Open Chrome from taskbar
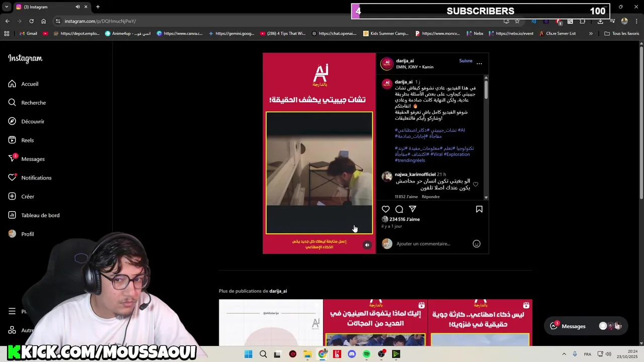Viewport: 644px width, 362px height. point(323,354)
